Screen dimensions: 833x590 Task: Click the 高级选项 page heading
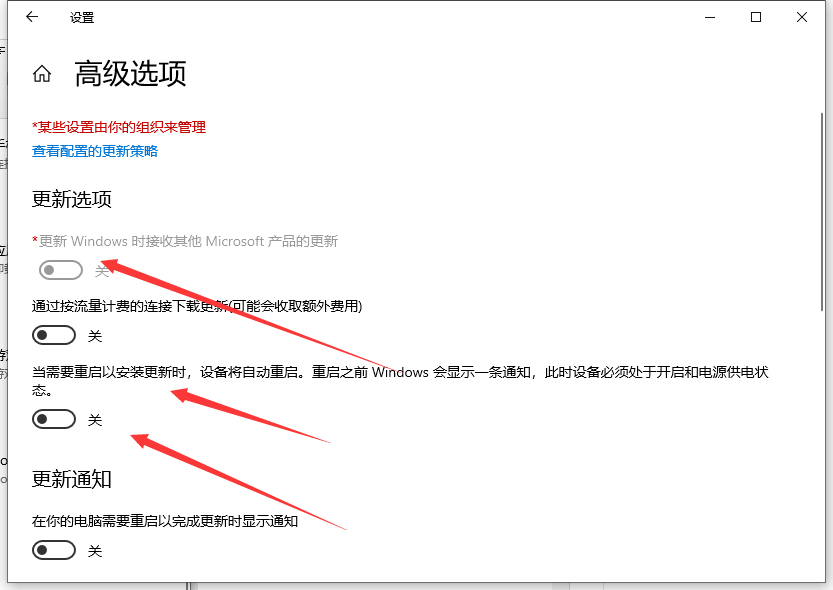(x=130, y=74)
